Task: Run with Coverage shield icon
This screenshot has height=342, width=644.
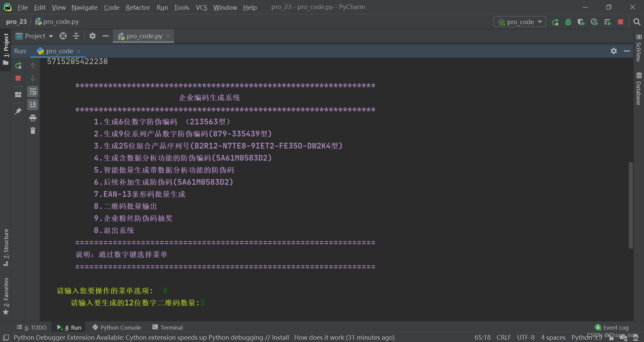Action: pos(581,22)
